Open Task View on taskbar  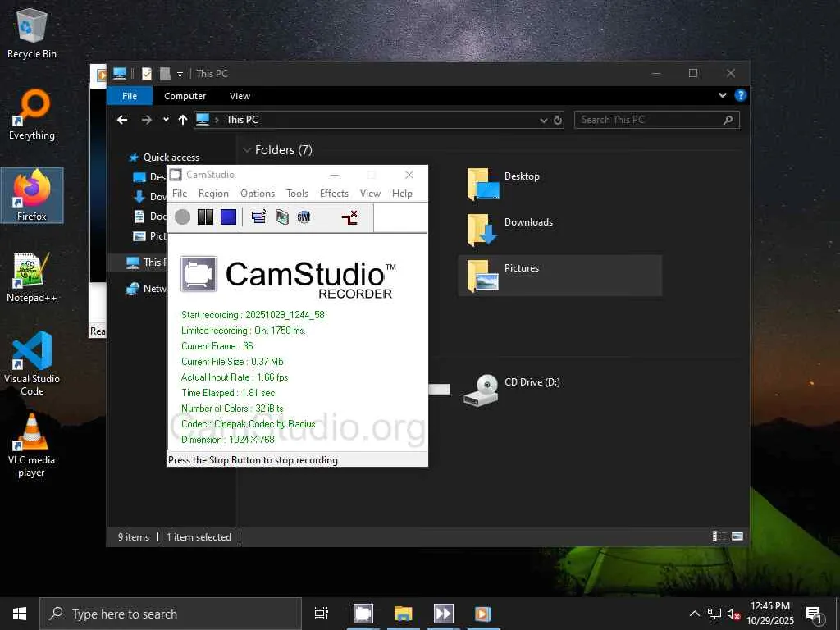322,614
